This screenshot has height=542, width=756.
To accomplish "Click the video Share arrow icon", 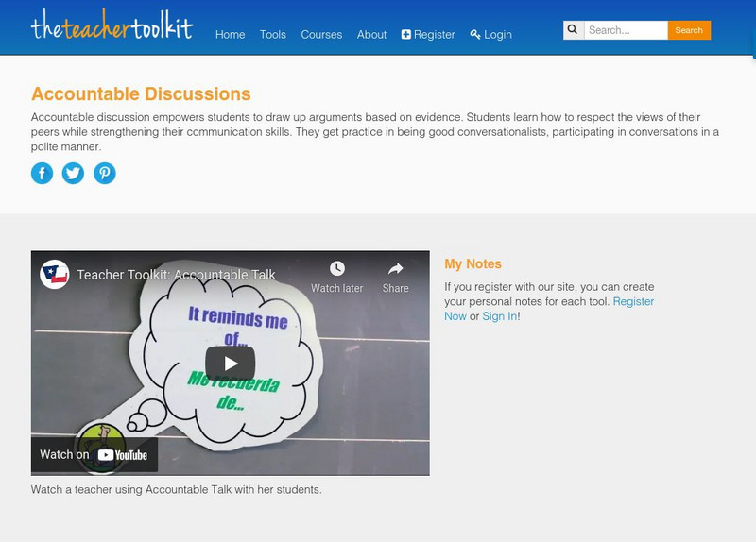I will pyautogui.click(x=395, y=270).
